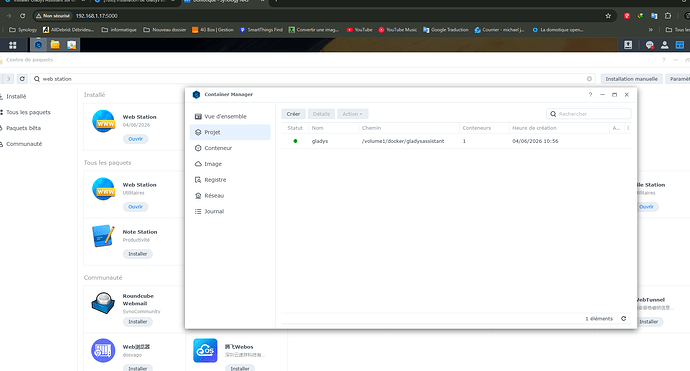The image size is (690, 371).
Task: Click the Détails button
Action: pos(321,114)
